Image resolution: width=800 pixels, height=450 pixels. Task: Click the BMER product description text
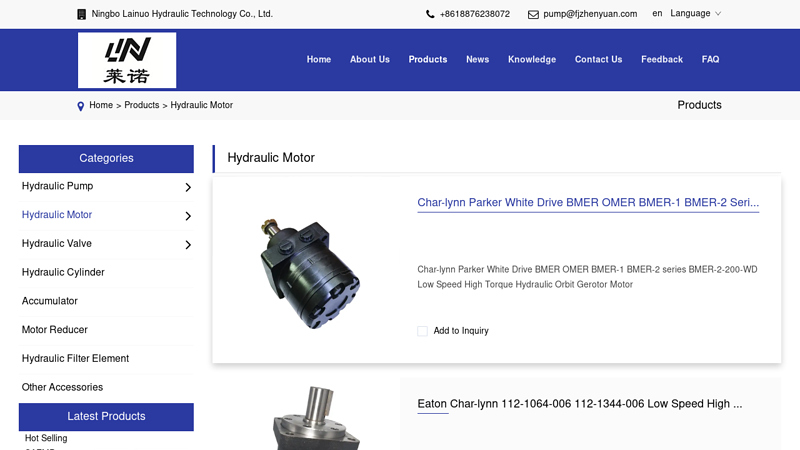pos(587,277)
